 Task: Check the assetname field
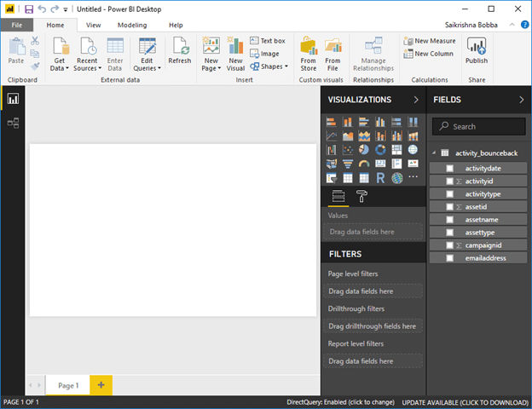(450, 220)
